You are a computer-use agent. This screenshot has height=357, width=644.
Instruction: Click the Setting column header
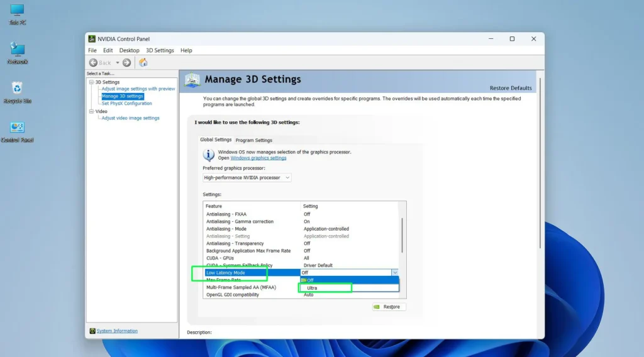pyautogui.click(x=350, y=206)
